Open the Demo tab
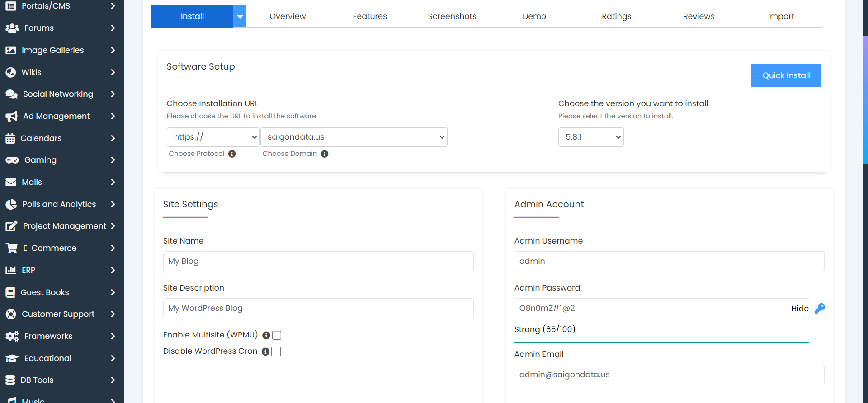This screenshot has height=403, width=868. 534,16
